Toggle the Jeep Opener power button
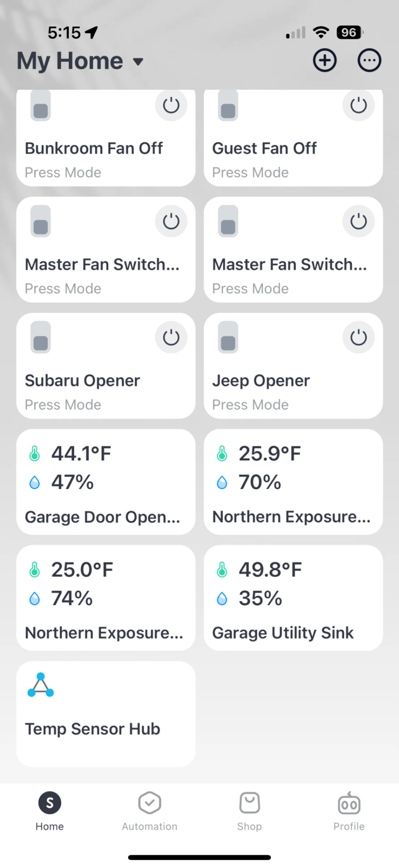Viewport: 399px width, 868px height. pyautogui.click(x=359, y=337)
